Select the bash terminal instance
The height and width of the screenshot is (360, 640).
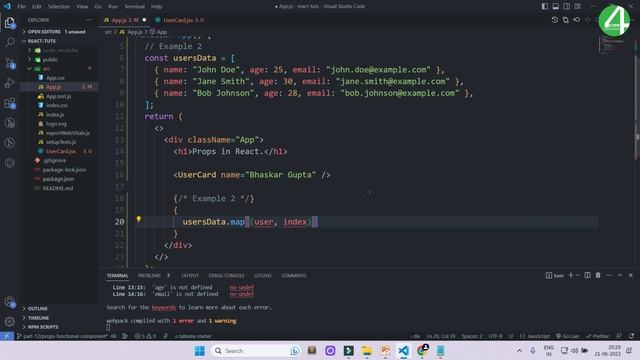pos(555,276)
